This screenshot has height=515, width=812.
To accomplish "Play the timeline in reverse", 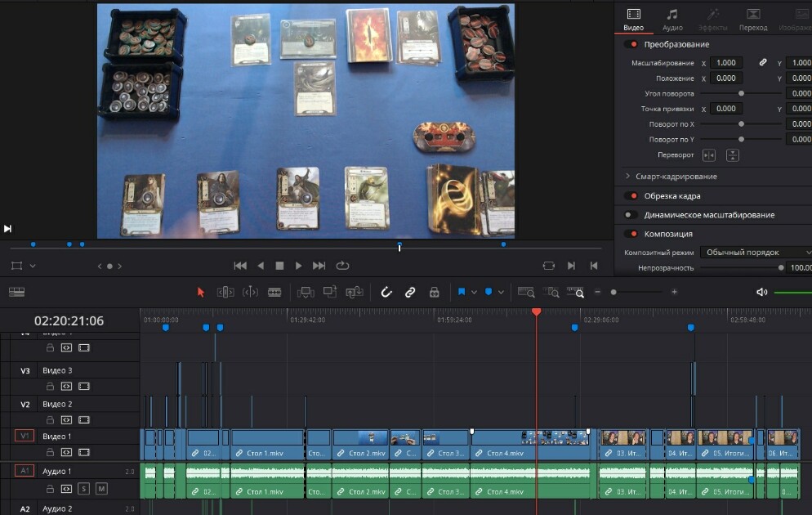I will click(x=261, y=266).
